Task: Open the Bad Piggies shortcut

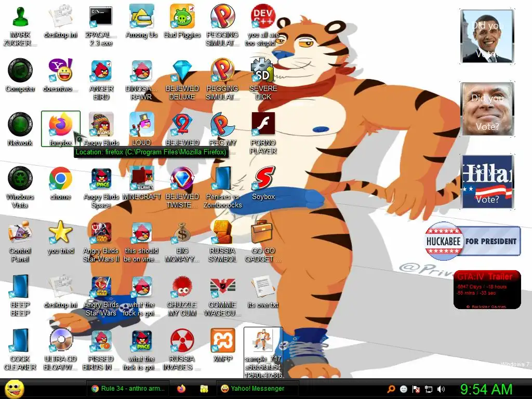Action: click(182, 16)
